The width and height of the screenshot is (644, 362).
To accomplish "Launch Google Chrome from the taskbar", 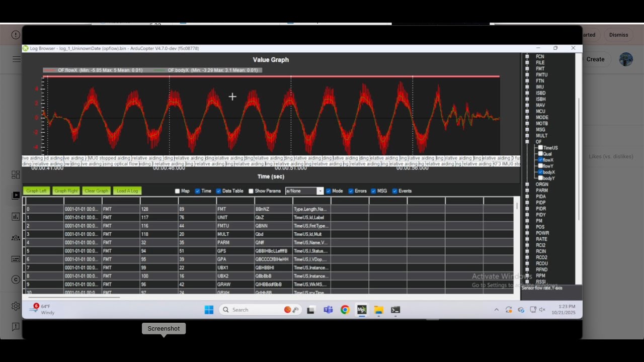I will [345, 310].
